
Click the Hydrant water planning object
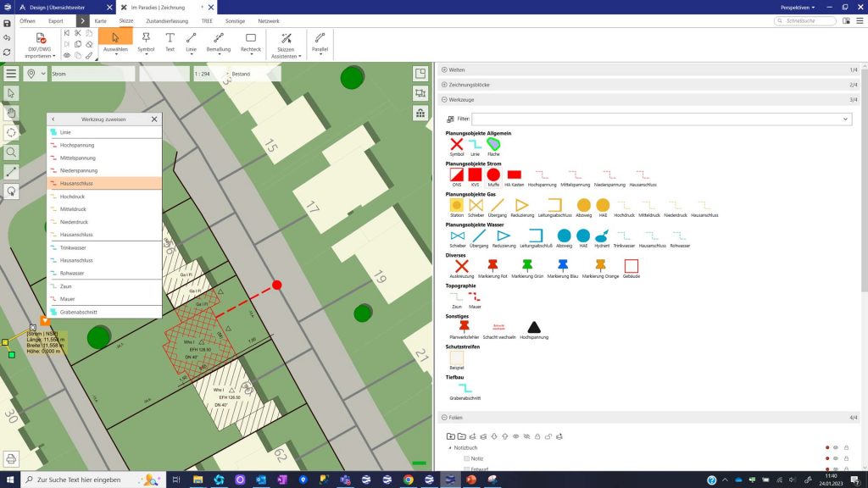(x=602, y=236)
